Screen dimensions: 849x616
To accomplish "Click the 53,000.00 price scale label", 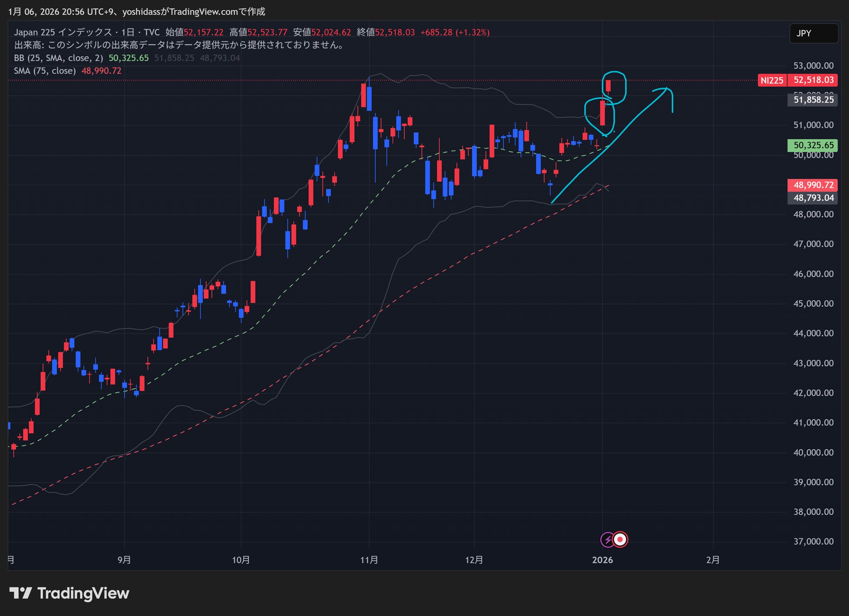I will tap(813, 66).
